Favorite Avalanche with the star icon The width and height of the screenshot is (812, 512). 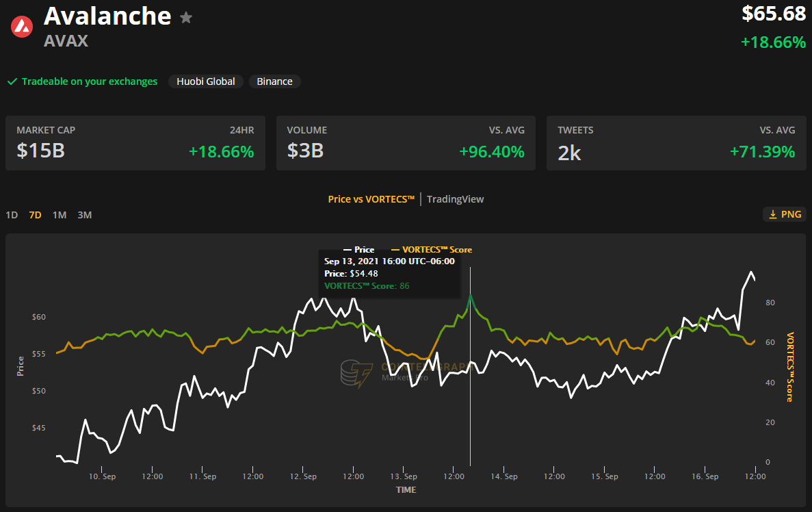click(x=186, y=18)
